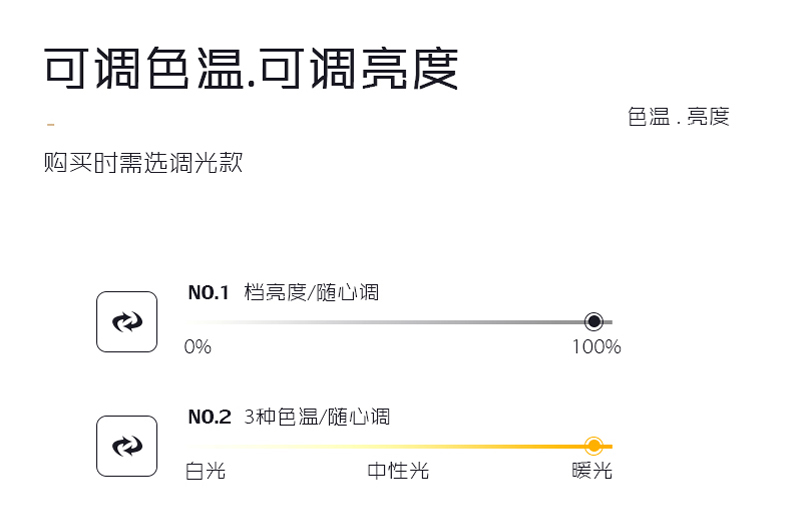Choose the 中性光 neutral light option

point(398,471)
